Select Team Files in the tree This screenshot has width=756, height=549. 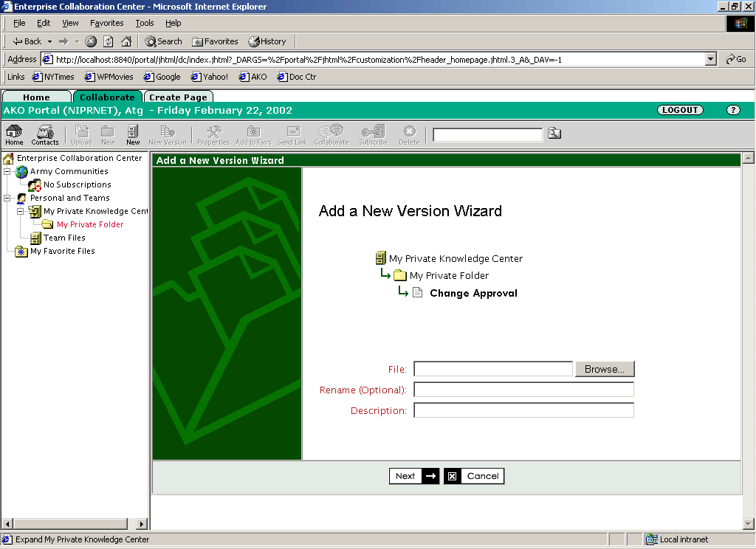point(64,238)
